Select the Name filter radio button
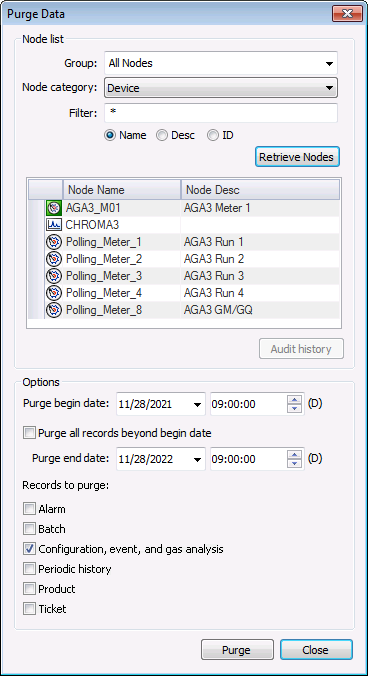368x676 pixels. (110, 135)
